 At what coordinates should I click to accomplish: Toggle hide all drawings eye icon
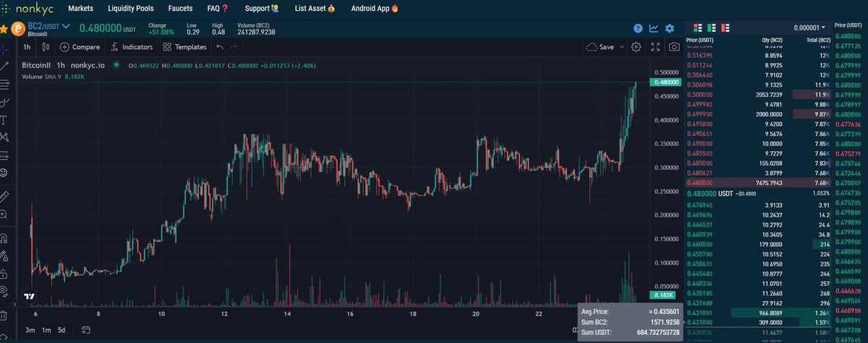pyautogui.click(x=4, y=293)
